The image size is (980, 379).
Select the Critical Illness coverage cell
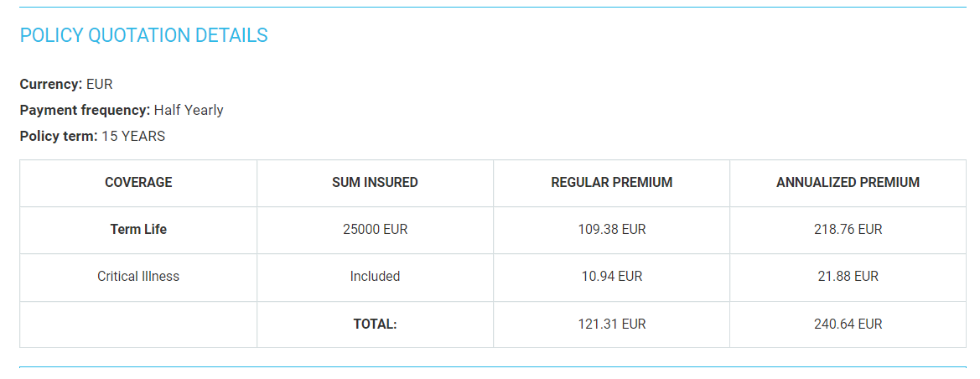point(138,276)
